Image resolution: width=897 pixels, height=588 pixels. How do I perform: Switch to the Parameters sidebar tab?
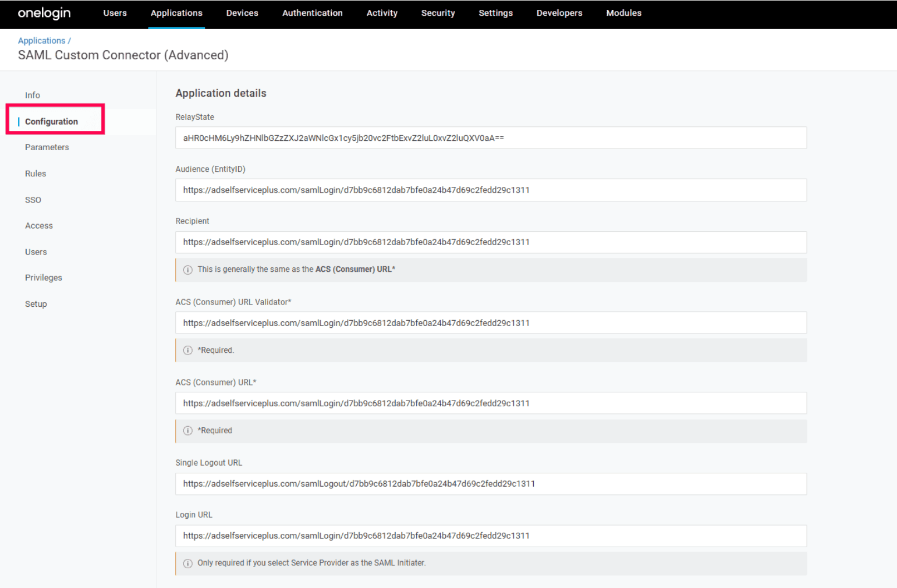click(47, 147)
